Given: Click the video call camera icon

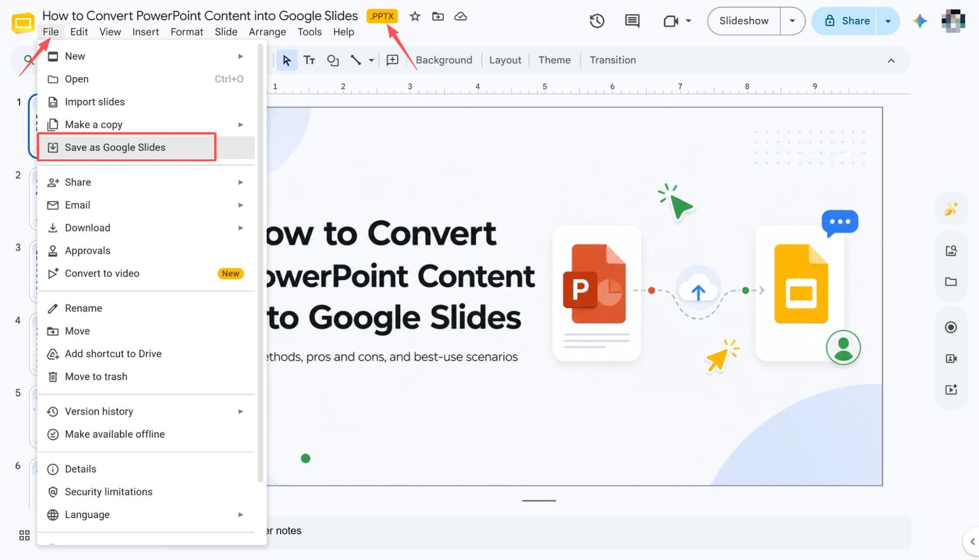Looking at the screenshot, I should (x=671, y=21).
